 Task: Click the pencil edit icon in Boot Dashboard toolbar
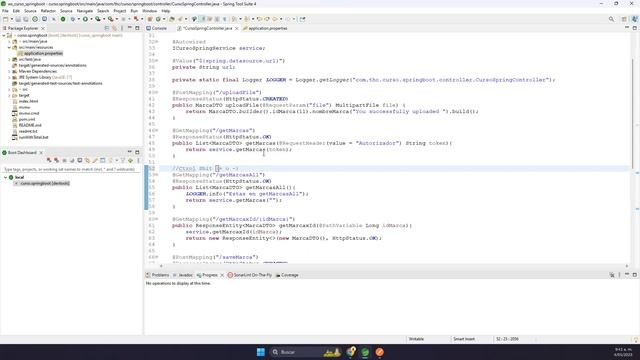coord(95,160)
